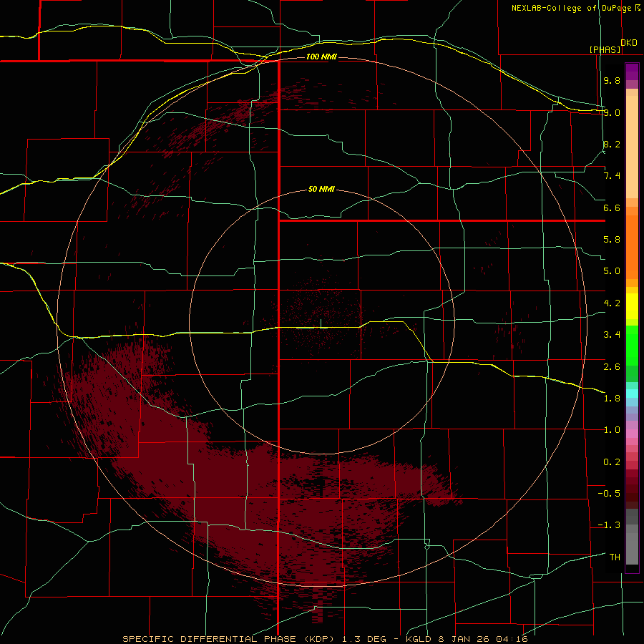Screen dimensions: 644x644
Task: Click the [PHAS] legend heading
Action: [605, 49]
